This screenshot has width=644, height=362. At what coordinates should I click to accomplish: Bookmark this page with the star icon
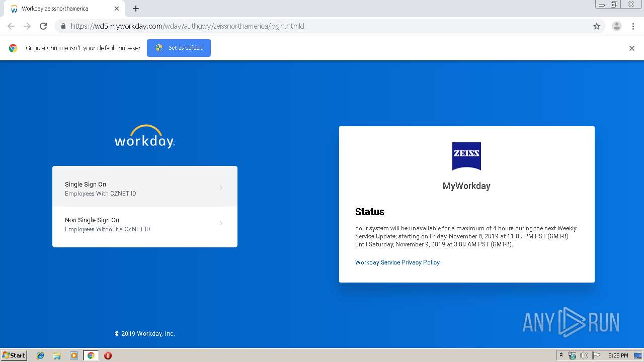(597, 26)
